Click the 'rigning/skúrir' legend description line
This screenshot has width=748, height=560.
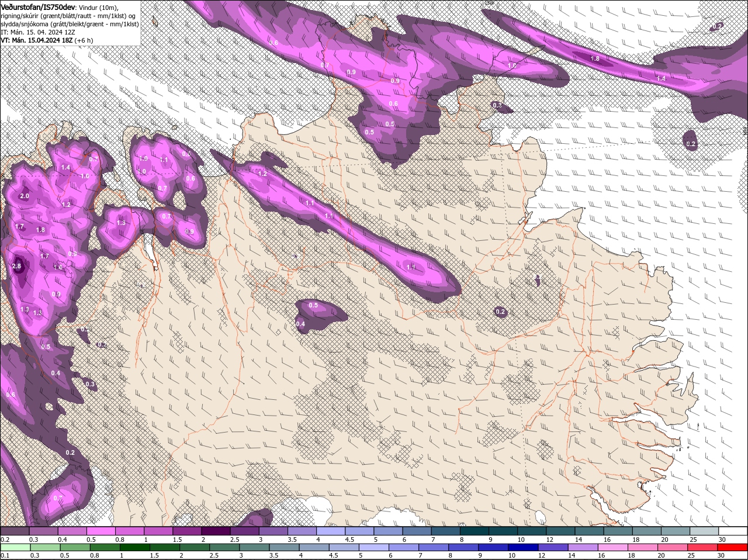point(68,15)
